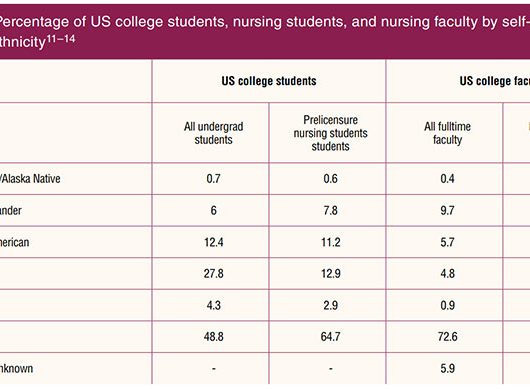Viewport: 530px width, 389px height.
Task: Select the 'Prelicensure nursing students' header cell
Action: pos(330,133)
